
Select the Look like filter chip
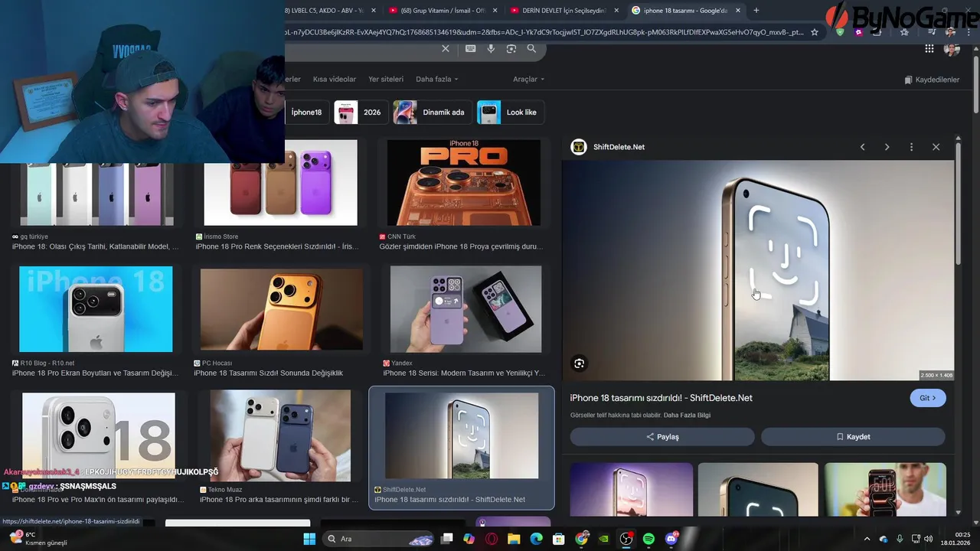(510, 112)
